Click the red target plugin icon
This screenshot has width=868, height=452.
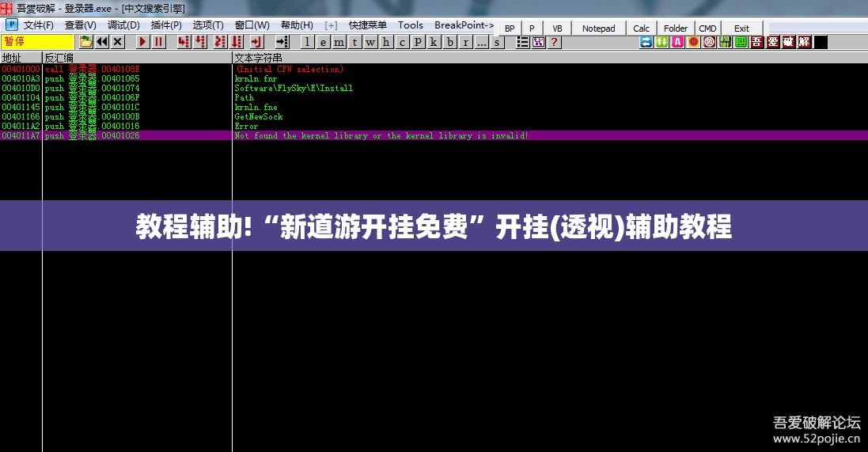point(709,42)
